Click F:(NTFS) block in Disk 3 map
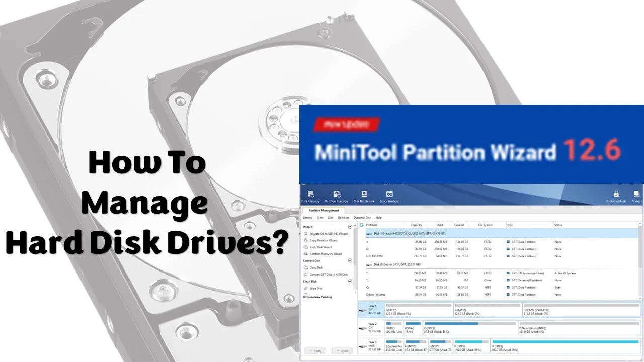The width and height of the screenshot is (644, 362). pyautogui.click(x=471, y=345)
